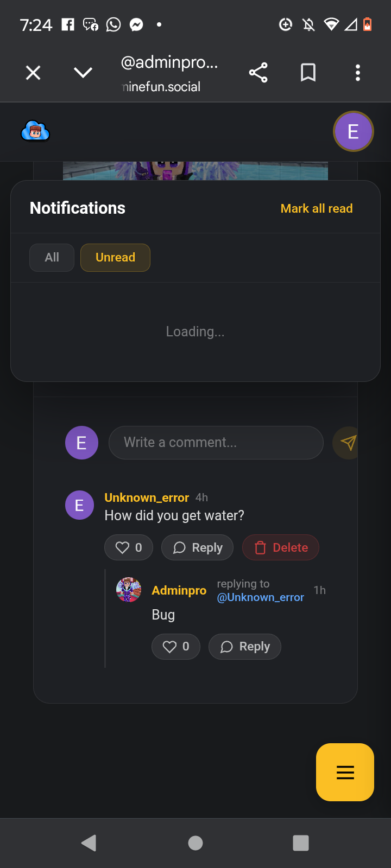Viewport: 391px width, 868px height.
Task: Delete the Unknown_error comment
Action: [x=281, y=547]
